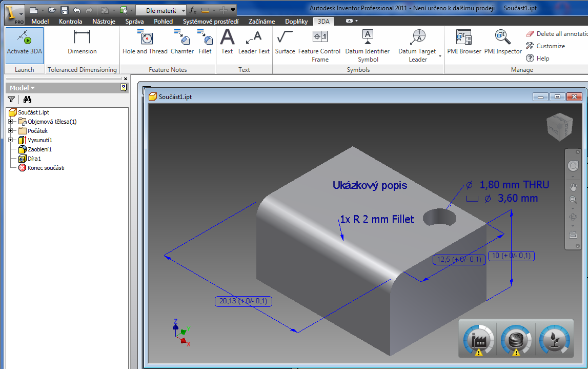Select the Pan tool in the navigation bar
The width and height of the screenshot is (588, 369).
tap(573, 187)
